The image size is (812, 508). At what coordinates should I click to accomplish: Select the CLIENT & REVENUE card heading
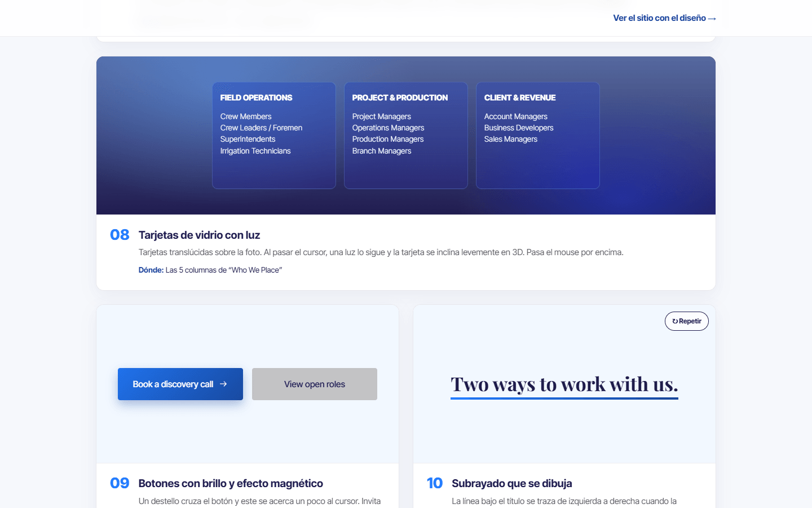520,98
